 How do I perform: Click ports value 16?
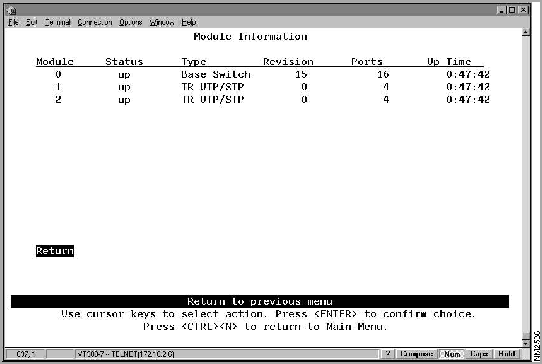coord(383,74)
